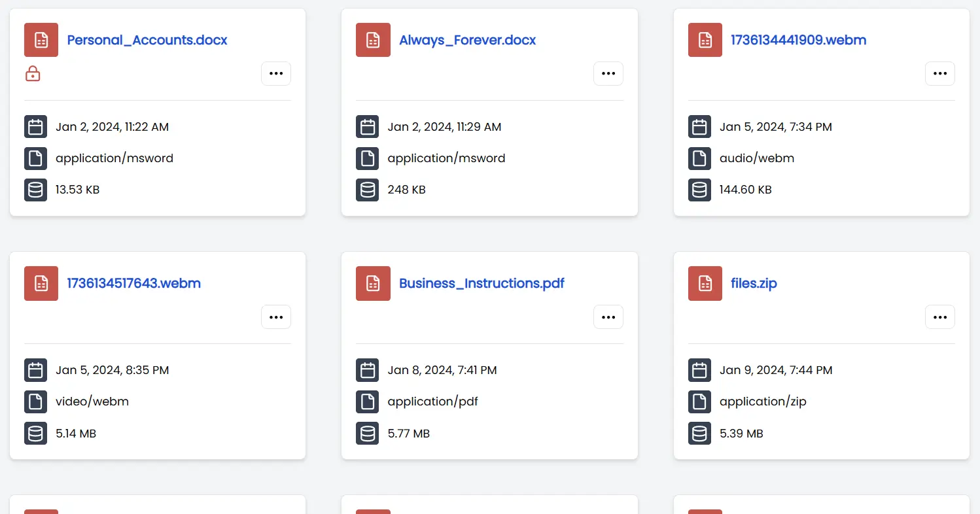This screenshot has width=980, height=514.
Task: Click file type icon beside audio/webm
Action: pyautogui.click(x=699, y=158)
